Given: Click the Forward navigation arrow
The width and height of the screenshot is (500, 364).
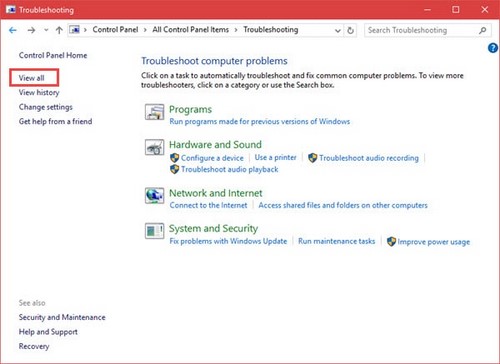Looking at the screenshot, I should (31, 30).
